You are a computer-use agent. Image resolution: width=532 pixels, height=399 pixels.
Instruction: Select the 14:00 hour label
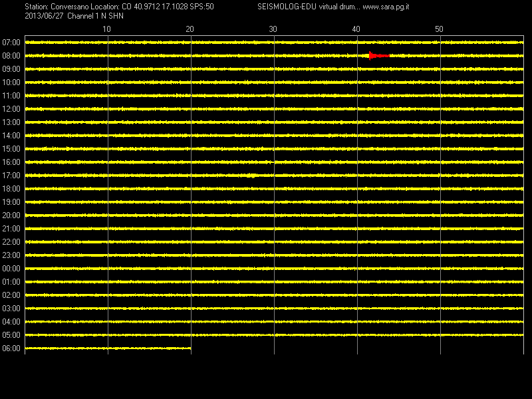[11, 136]
